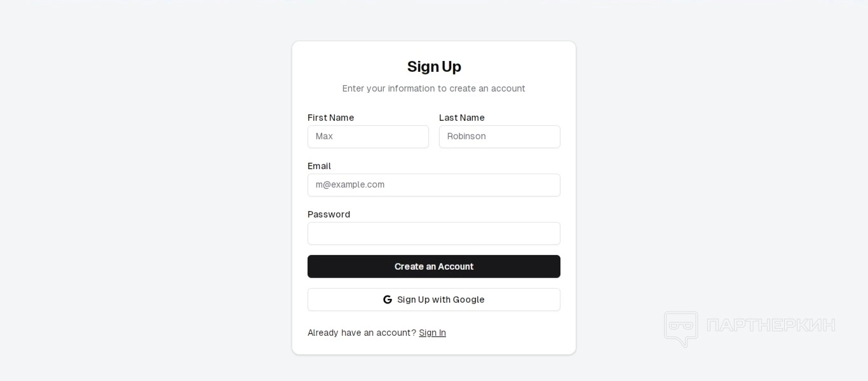Click the "Sign Up" heading
Screen dimensions: 868x381
point(434,67)
